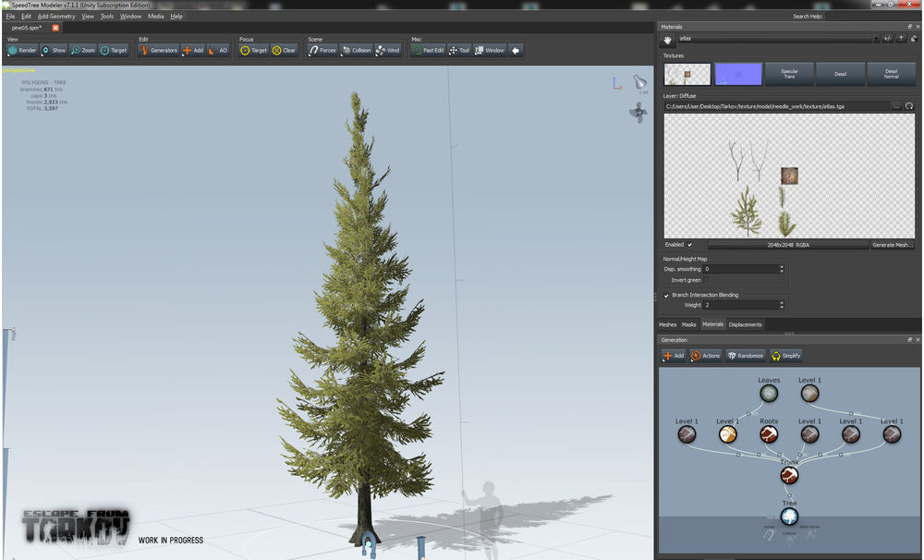
Task: Toggle the Wind scene button
Action: [x=387, y=50]
